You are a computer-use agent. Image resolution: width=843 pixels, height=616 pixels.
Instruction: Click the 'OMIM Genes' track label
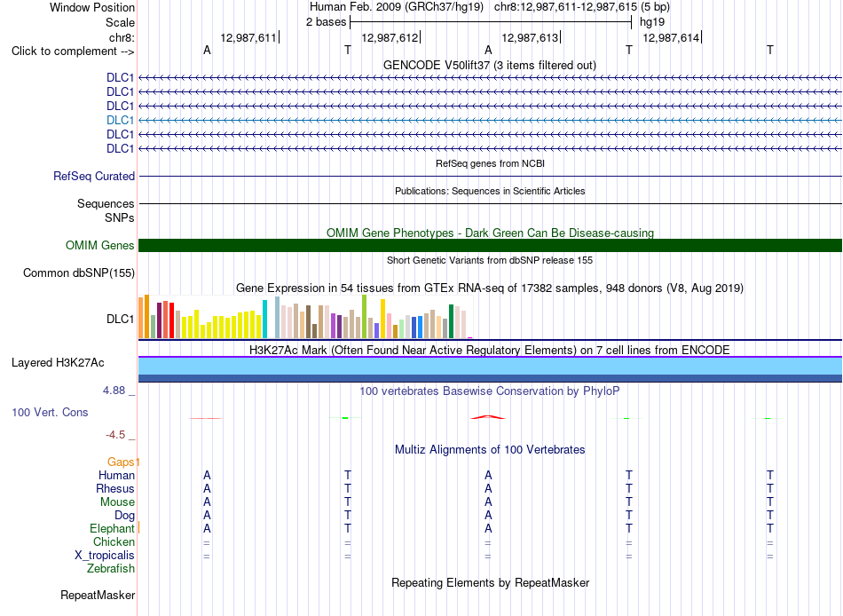(x=99, y=245)
